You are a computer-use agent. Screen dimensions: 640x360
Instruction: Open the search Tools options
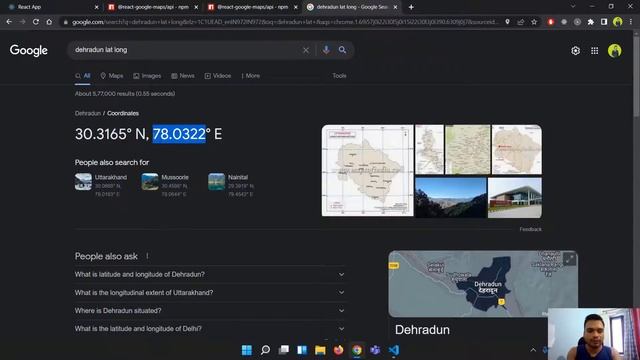(x=339, y=76)
